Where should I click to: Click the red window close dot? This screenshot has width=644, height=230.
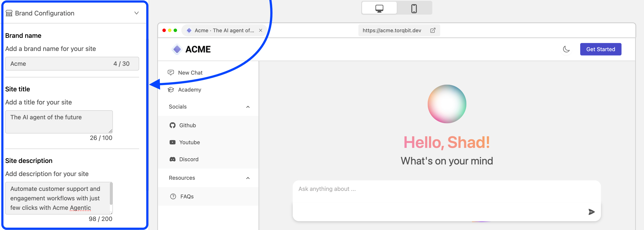click(164, 30)
